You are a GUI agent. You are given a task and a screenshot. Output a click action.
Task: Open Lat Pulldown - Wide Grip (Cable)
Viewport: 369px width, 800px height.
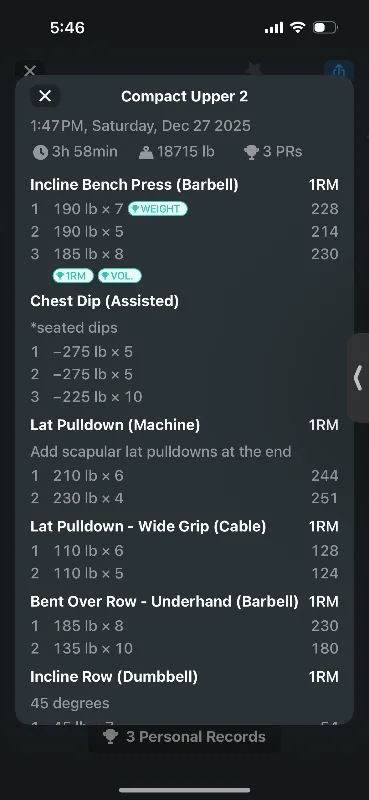(x=148, y=526)
